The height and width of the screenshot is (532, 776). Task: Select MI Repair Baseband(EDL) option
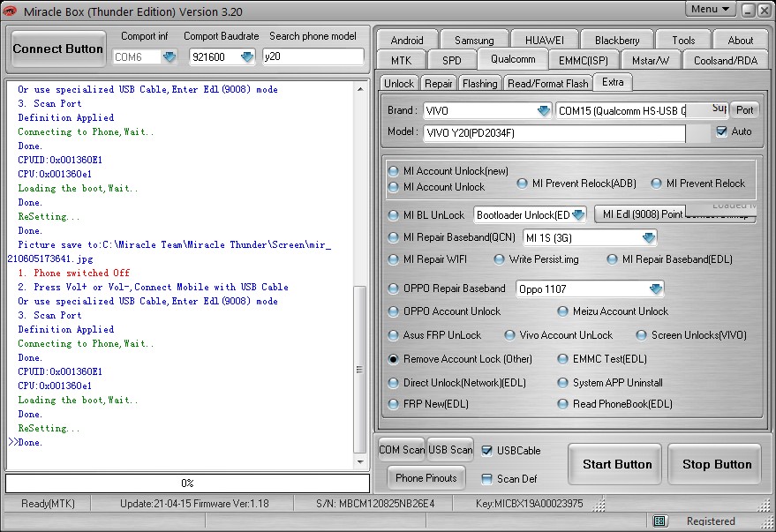(612, 259)
